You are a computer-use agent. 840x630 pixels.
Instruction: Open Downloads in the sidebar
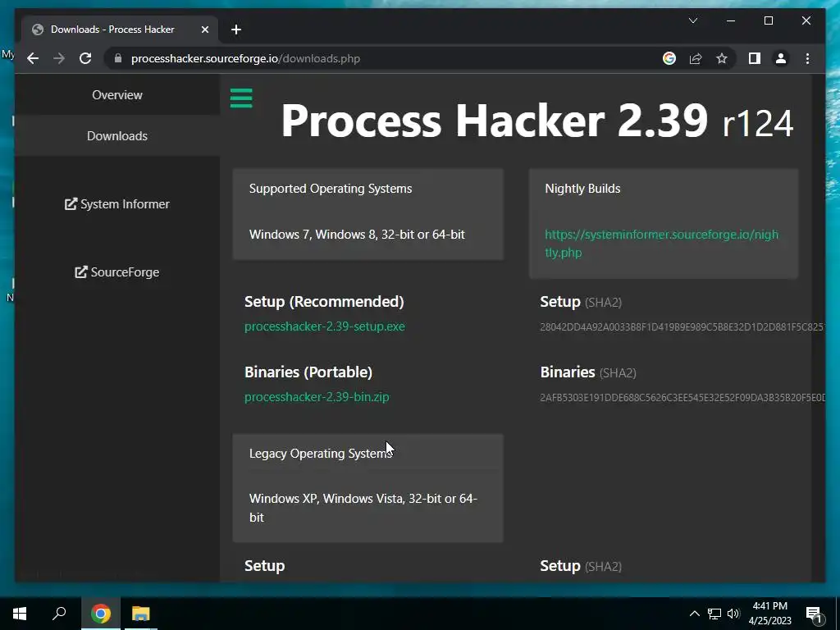(117, 136)
